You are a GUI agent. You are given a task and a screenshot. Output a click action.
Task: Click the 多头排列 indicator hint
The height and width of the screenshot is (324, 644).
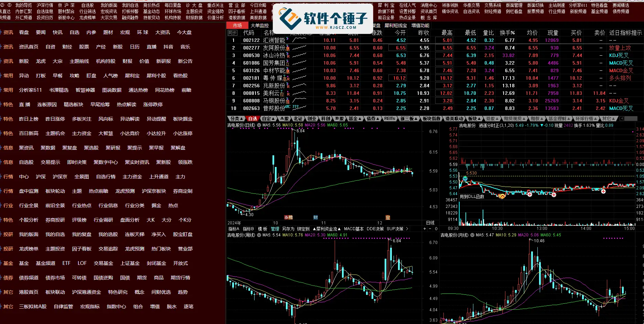620,78
